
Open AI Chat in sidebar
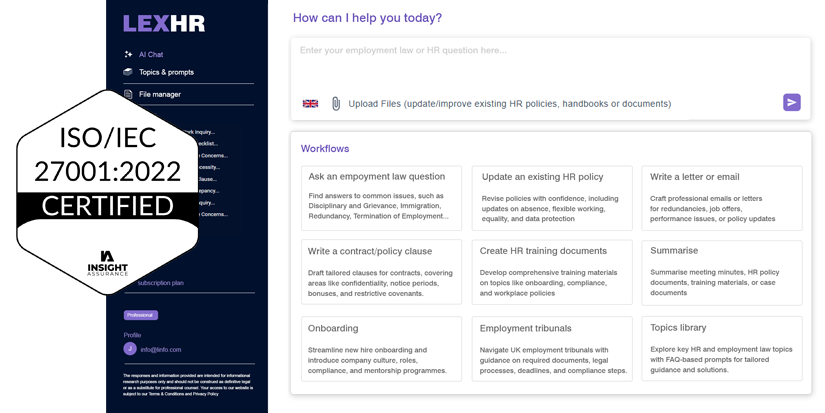click(x=151, y=54)
